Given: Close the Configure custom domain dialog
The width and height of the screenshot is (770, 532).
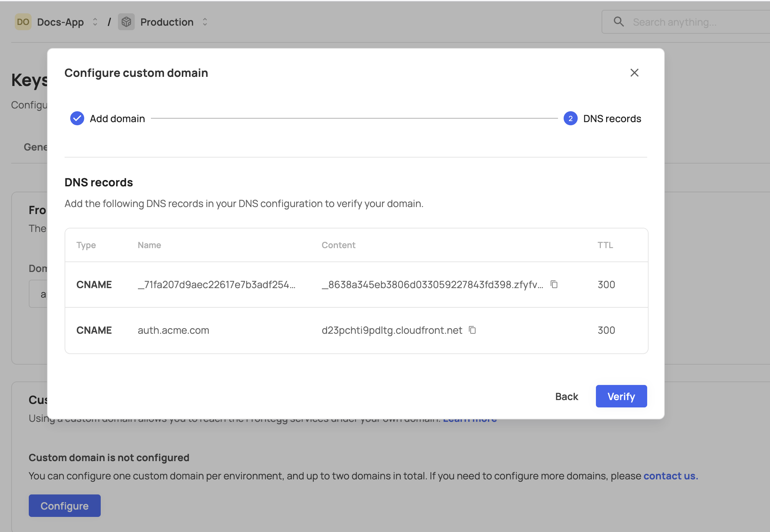Looking at the screenshot, I should (x=635, y=73).
